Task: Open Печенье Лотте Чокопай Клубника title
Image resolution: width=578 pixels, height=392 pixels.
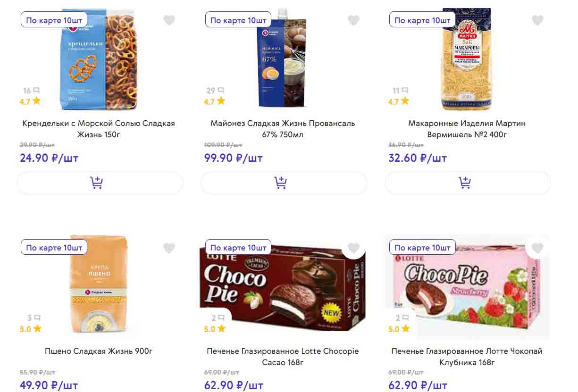Action: click(x=467, y=357)
